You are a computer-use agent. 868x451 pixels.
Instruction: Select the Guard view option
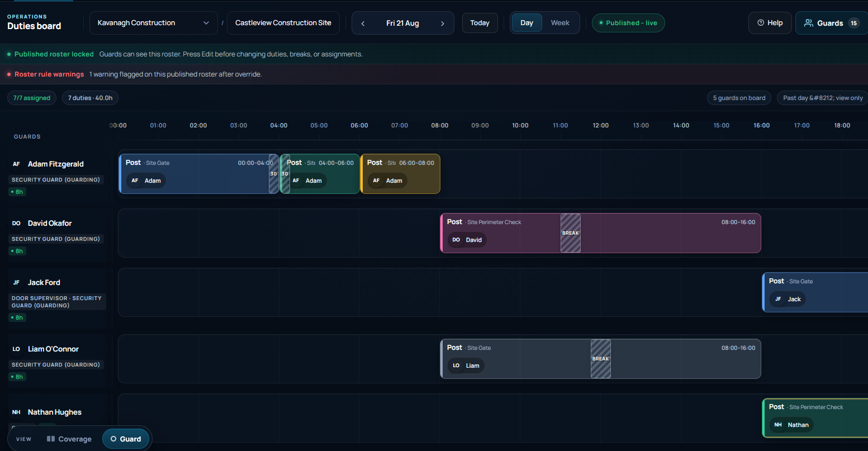(x=126, y=439)
